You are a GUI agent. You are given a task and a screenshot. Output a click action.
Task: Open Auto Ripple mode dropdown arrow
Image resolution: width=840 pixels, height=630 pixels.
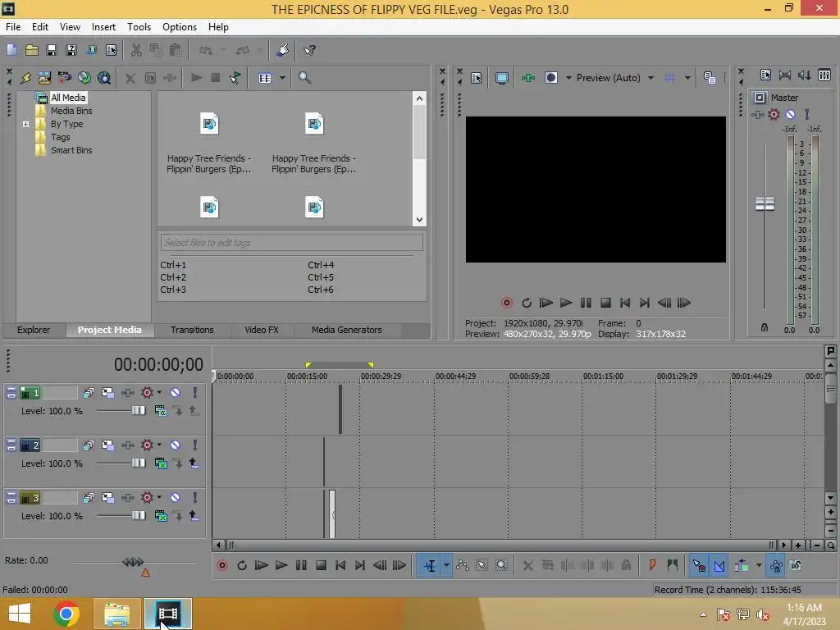coord(759,565)
